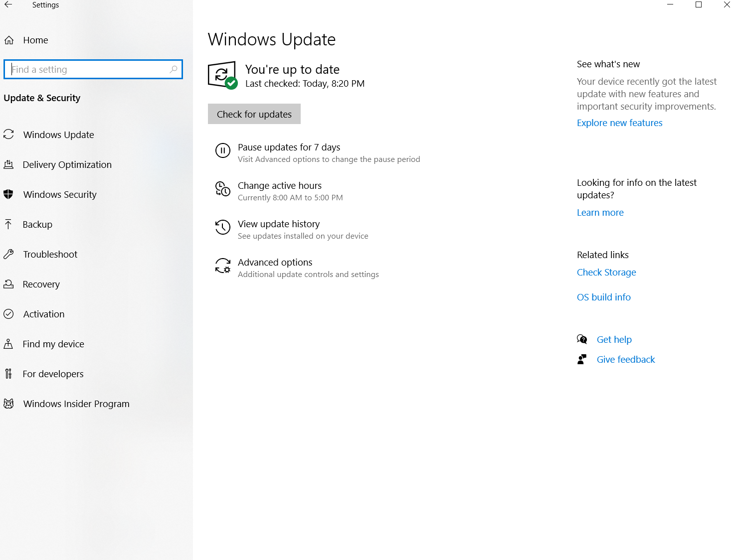Open Change active hours option
This screenshot has height=560, width=740.
click(280, 186)
